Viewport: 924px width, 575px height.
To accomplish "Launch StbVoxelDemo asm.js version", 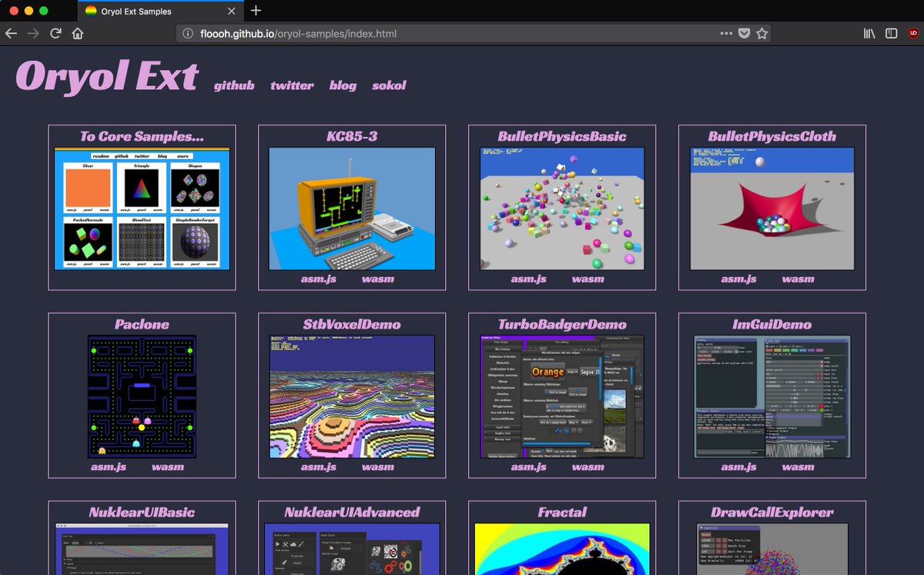I will [x=319, y=466].
